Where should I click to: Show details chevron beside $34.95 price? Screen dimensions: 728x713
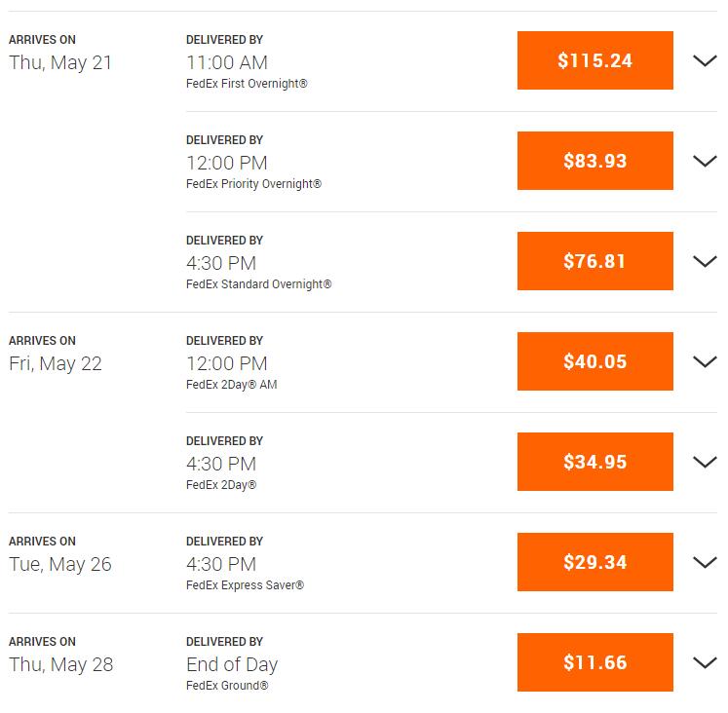[x=705, y=462]
